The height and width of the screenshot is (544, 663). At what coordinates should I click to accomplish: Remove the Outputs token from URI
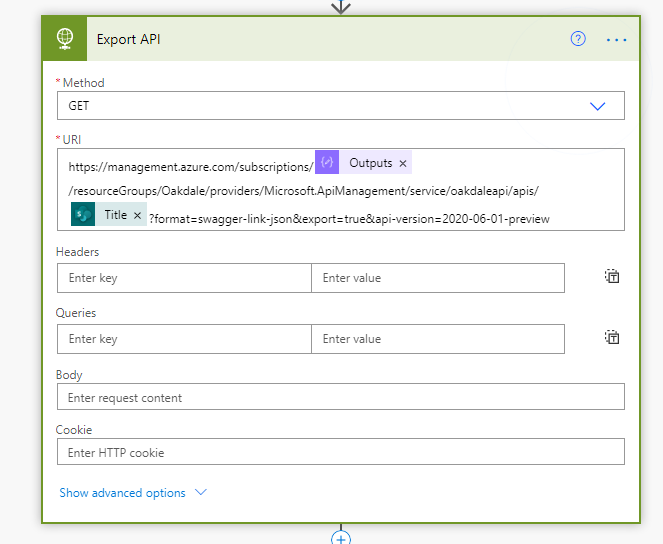point(403,163)
